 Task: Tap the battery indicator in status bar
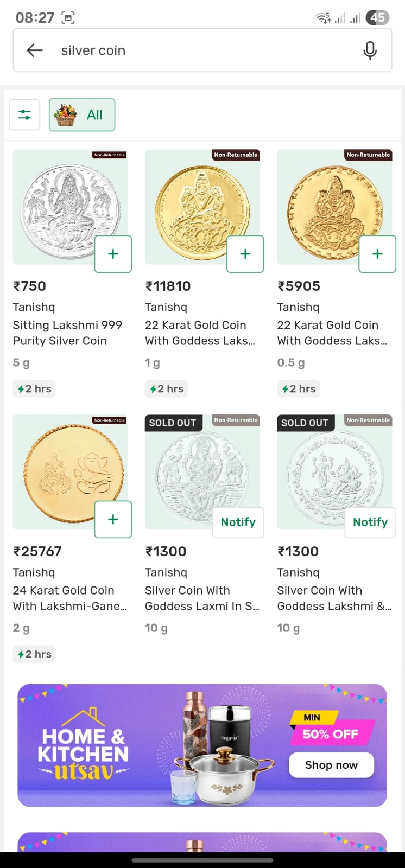point(377,18)
